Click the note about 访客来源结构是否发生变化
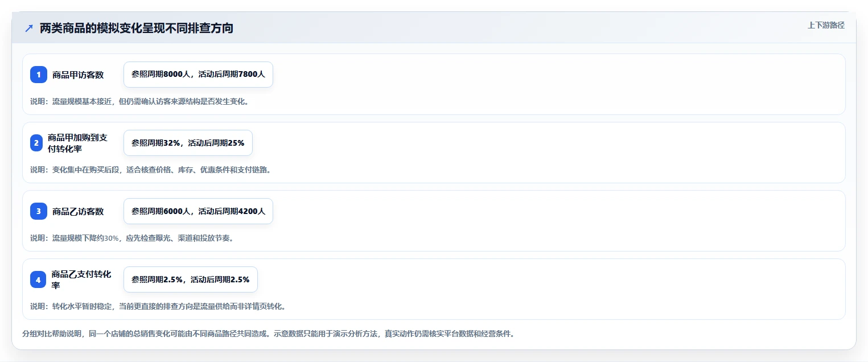The image size is (868, 362). [x=139, y=101]
